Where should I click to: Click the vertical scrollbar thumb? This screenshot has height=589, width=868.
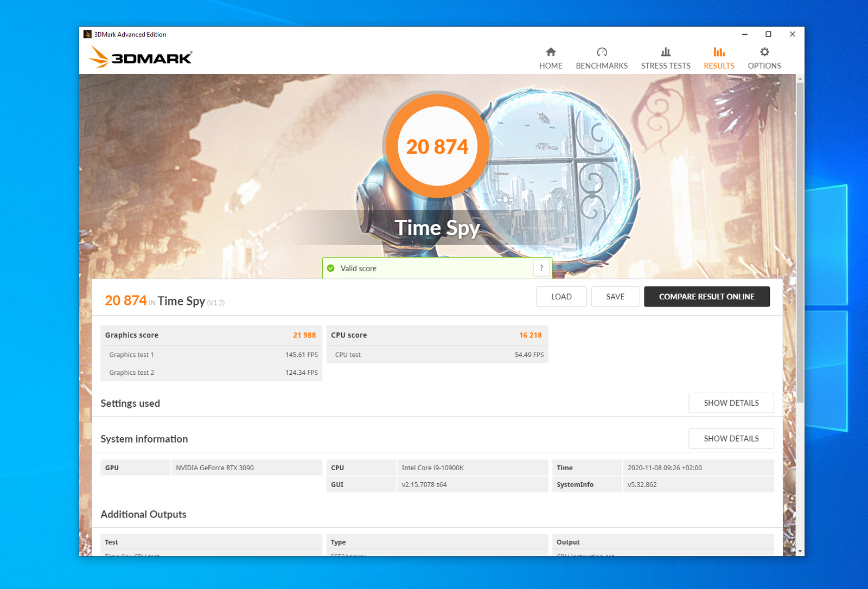tap(800, 242)
